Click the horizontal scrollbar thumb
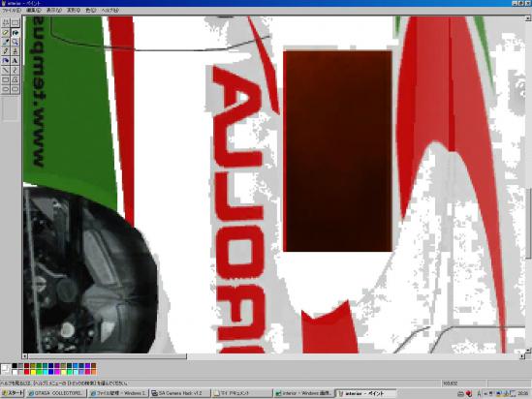This screenshot has width=532, height=399. coord(108,356)
